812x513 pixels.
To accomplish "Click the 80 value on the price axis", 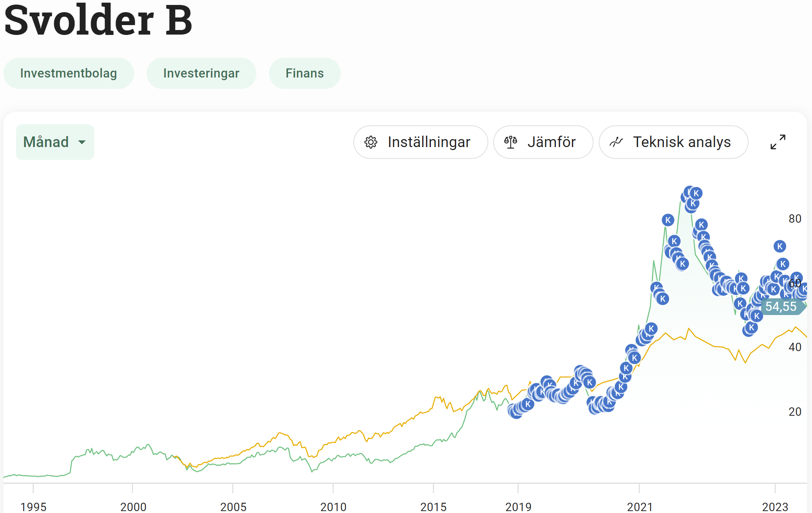I will [x=795, y=218].
